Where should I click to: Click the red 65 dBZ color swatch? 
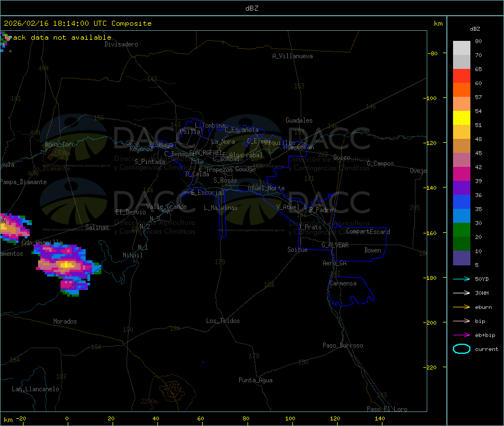461,76
